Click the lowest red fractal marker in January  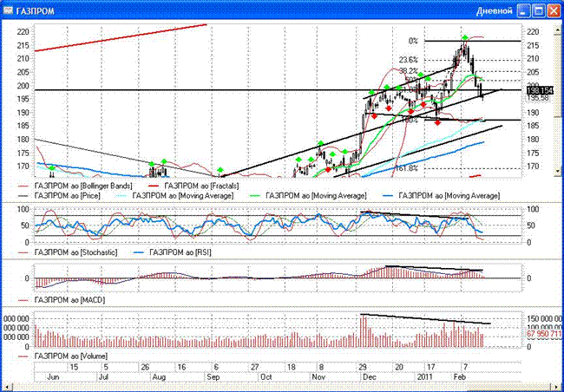437,122
